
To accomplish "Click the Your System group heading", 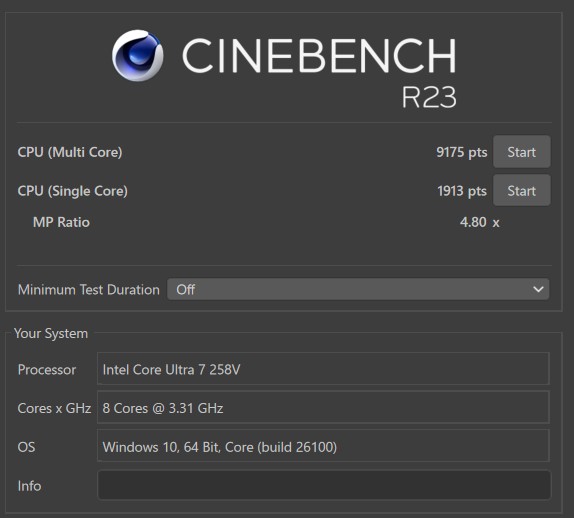I will tap(51, 333).
